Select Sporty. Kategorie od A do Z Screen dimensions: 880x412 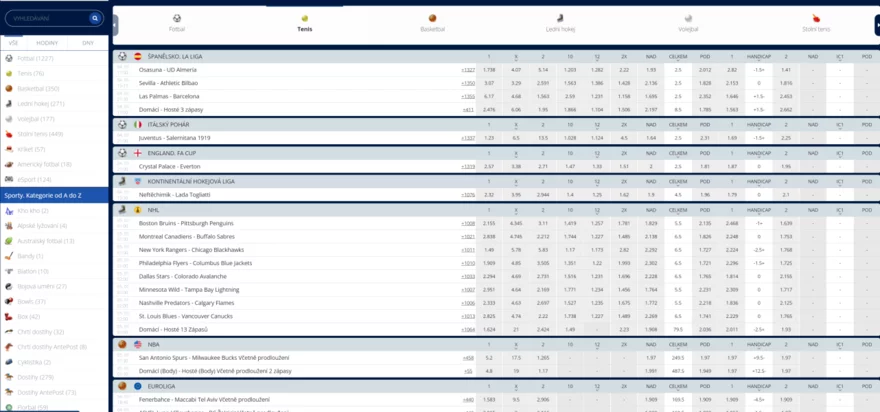(54, 196)
